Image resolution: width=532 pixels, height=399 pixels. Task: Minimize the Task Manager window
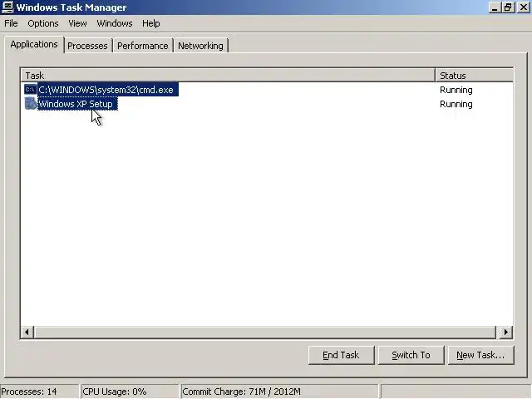(495, 7)
